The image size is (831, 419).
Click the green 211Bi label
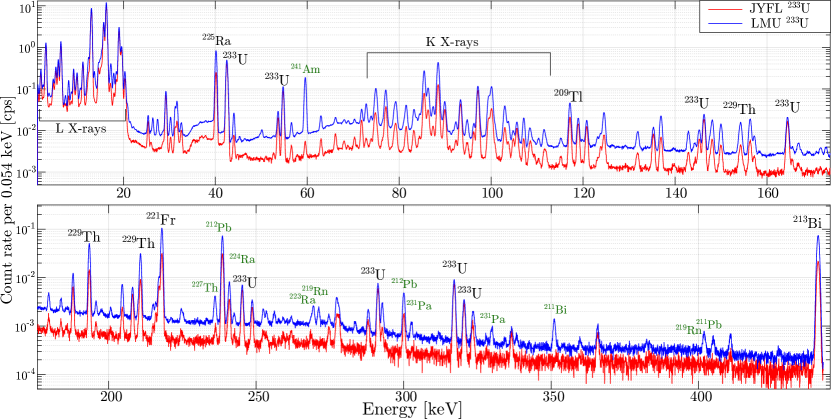554,309
